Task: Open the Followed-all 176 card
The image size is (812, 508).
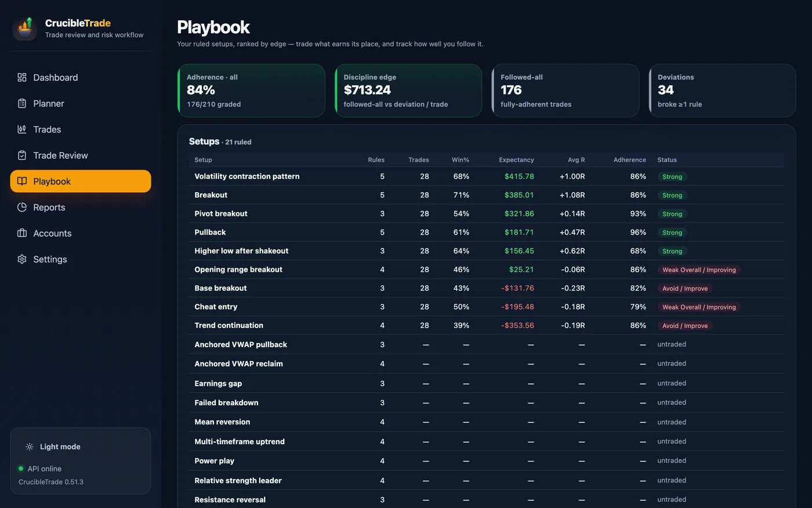Action: (x=565, y=91)
